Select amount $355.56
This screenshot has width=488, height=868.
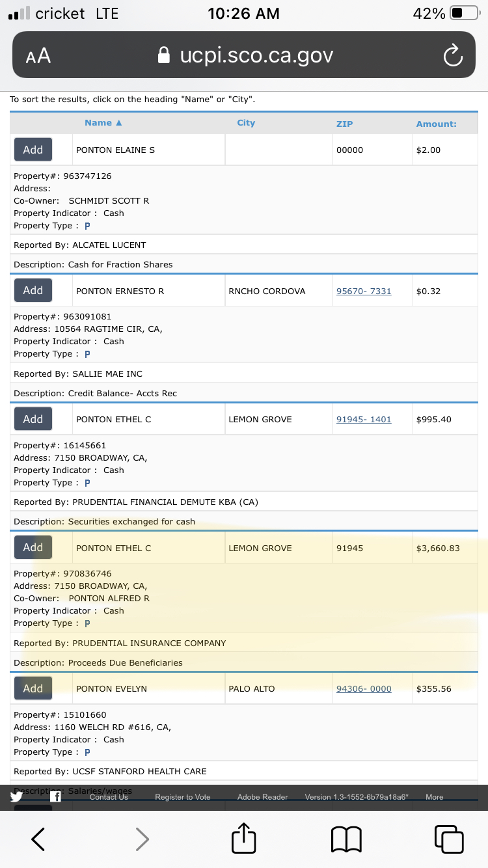tap(433, 689)
